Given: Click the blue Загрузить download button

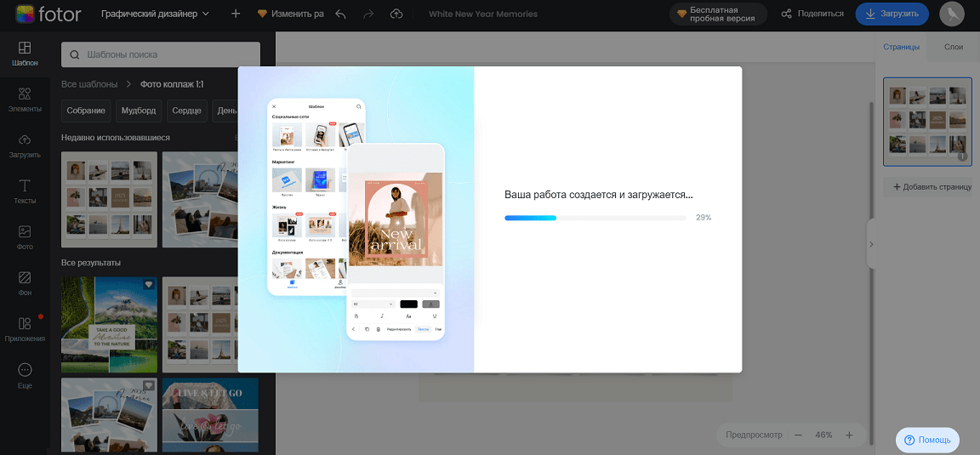Looking at the screenshot, I should [892, 14].
